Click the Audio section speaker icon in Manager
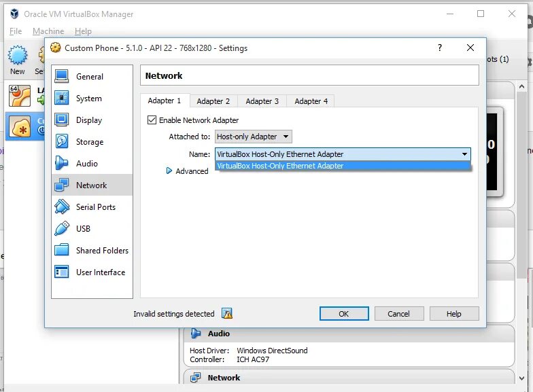Screen dimensions: 533x392 [196, 334]
